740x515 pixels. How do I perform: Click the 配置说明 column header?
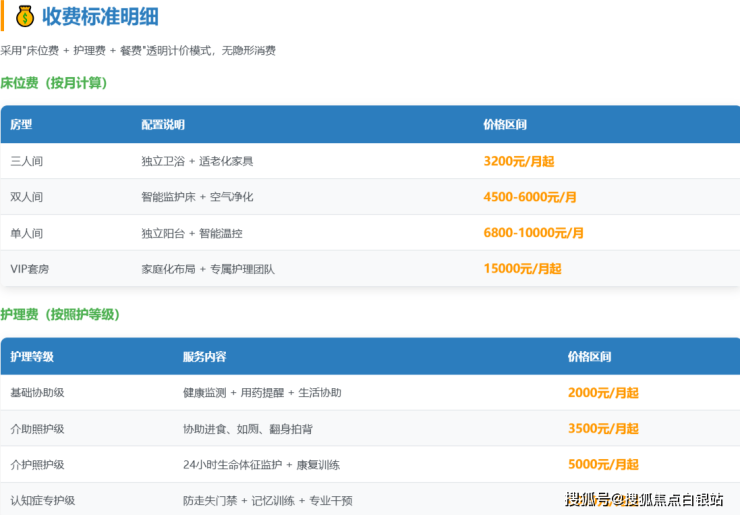(163, 125)
